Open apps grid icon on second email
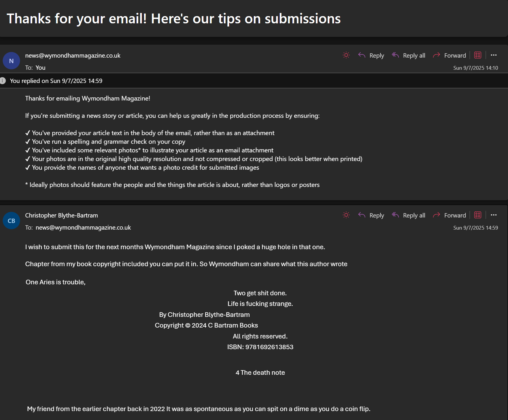 click(x=478, y=215)
